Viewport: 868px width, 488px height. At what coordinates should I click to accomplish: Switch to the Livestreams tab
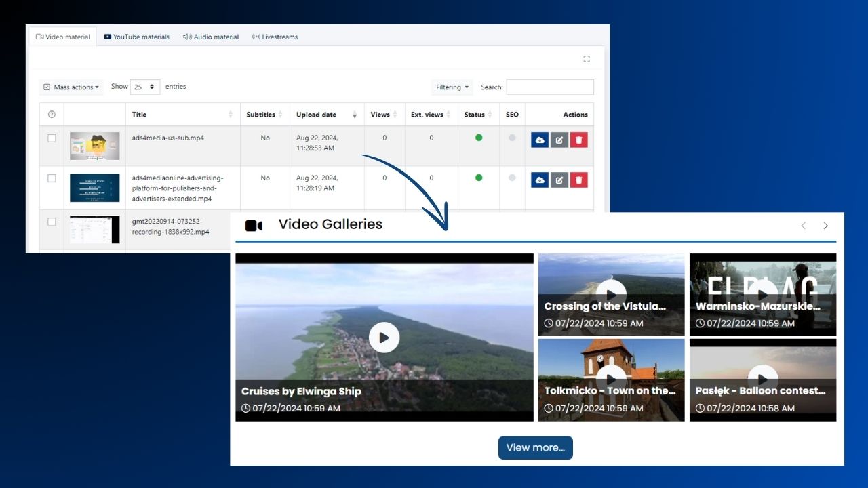(x=275, y=37)
